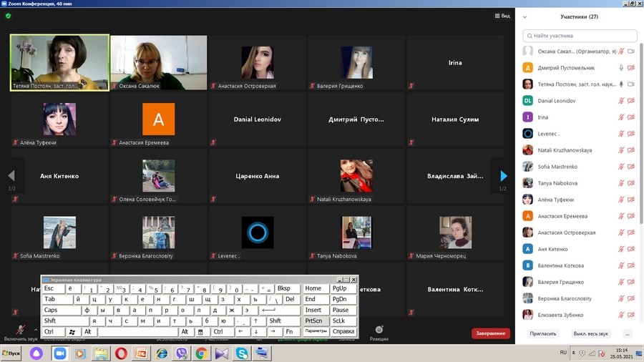Image resolution: width=644 pixels, height=362 pixels.
Task: Click the Реакции smiley icon
Action: [x=379, y=330]
